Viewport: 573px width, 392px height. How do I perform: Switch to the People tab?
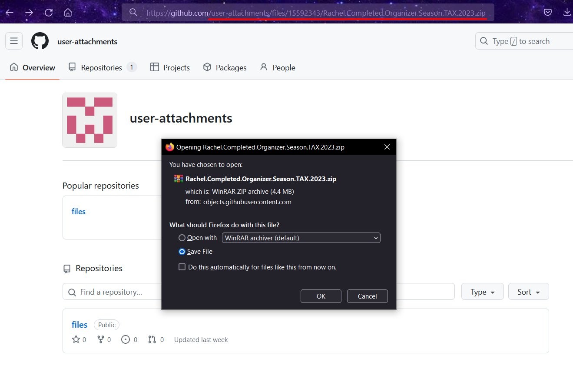[x=278, y=67]
